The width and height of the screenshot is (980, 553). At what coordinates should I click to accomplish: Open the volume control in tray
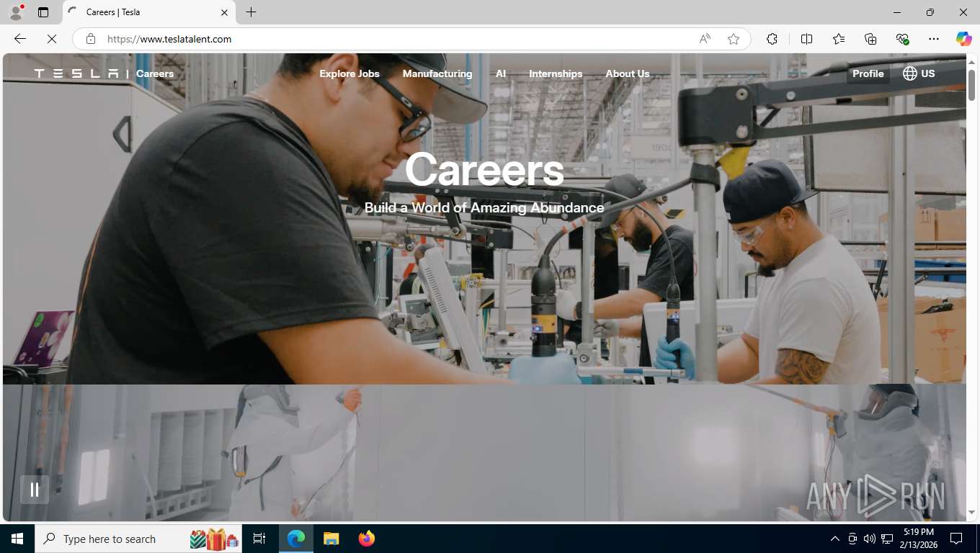(869, 539)
